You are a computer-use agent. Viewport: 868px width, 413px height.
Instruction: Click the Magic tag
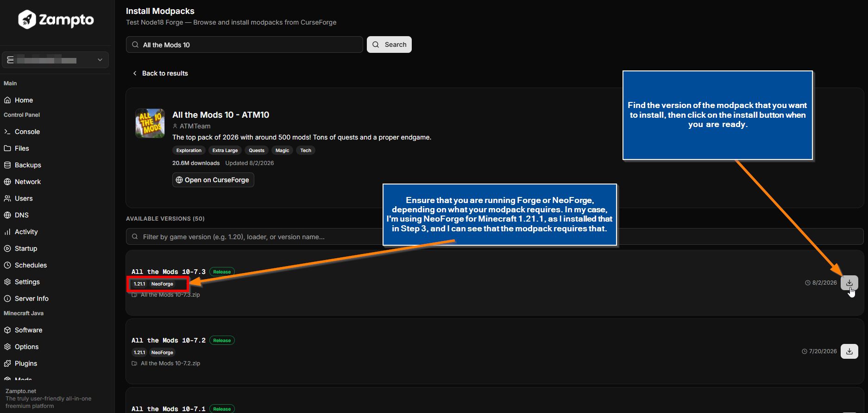pyautogui.click(x=282, y=150)
